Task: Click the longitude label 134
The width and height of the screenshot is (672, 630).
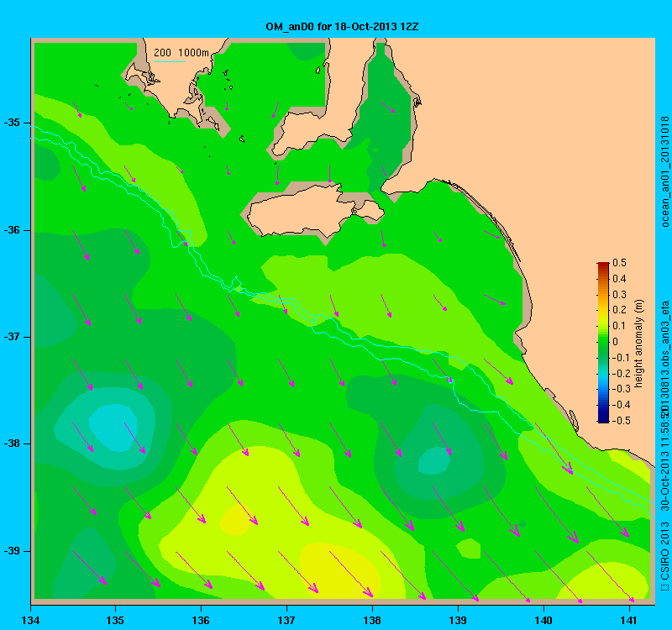Action: 30,620
